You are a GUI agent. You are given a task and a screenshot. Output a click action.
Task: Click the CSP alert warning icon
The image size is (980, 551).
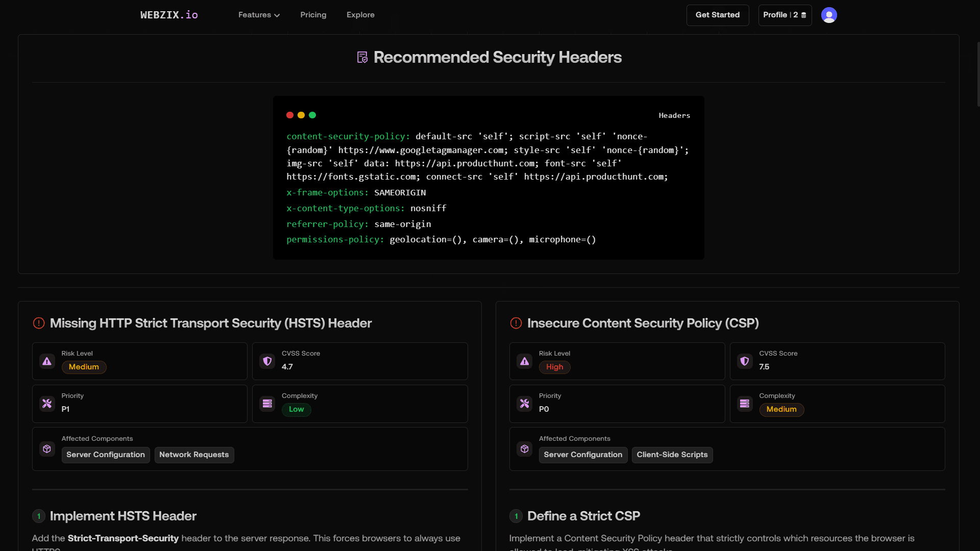click(x=516, y=323)
